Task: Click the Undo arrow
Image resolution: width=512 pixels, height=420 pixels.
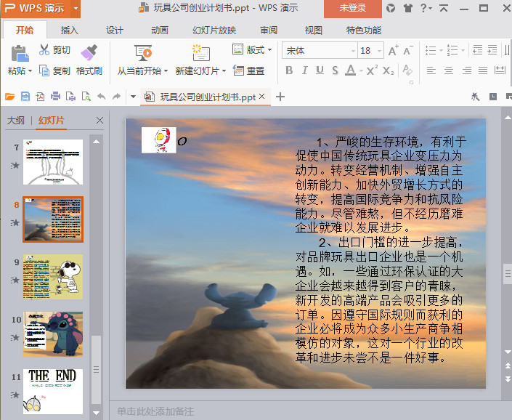Action: [102, 97]
